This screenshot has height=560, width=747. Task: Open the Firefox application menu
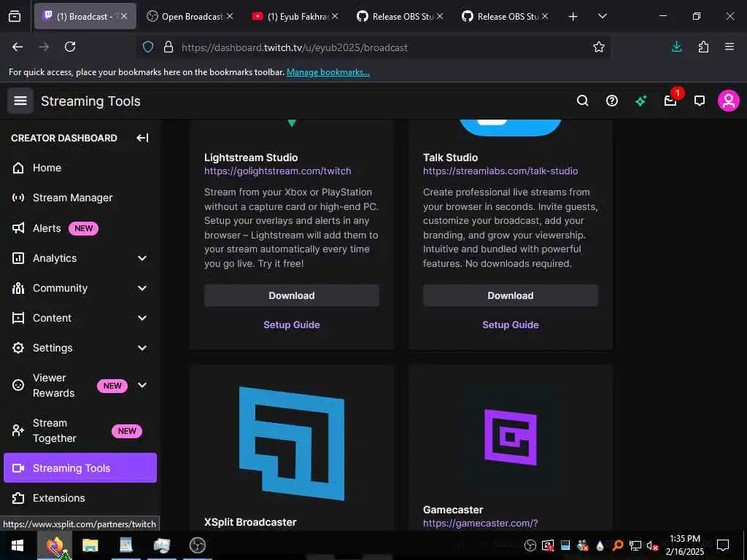(x=729, y=47)
